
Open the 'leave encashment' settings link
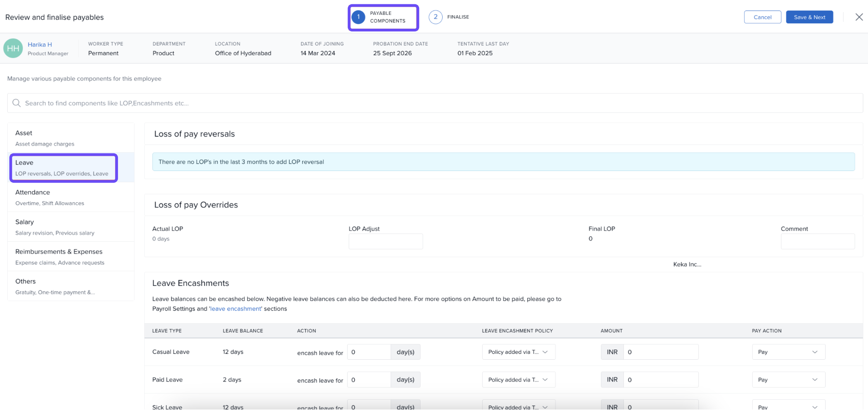click(236, 309)
